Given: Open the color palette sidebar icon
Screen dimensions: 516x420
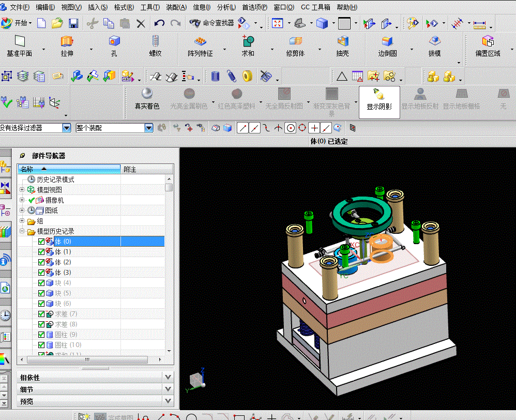Looking at the screenshot, I should click(x=5, y=359).
